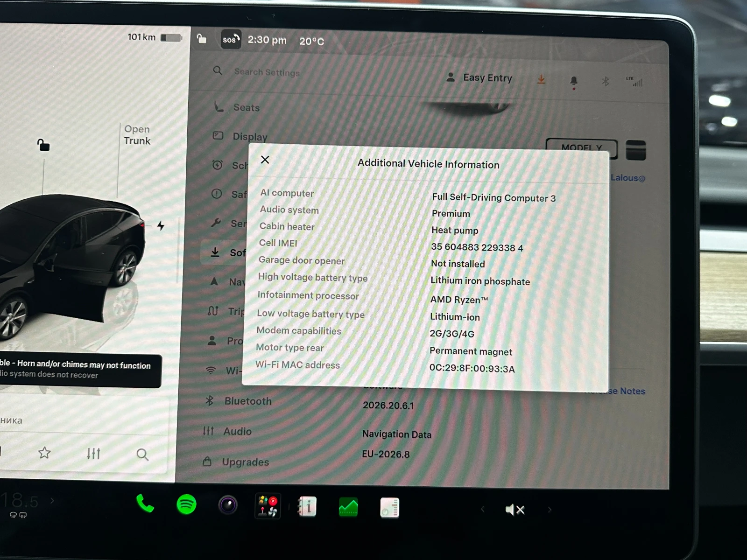Launch Spotify from the bottom dock
Image resolution: width=747 pixels, height=560 pixels.
coord(187,504)
